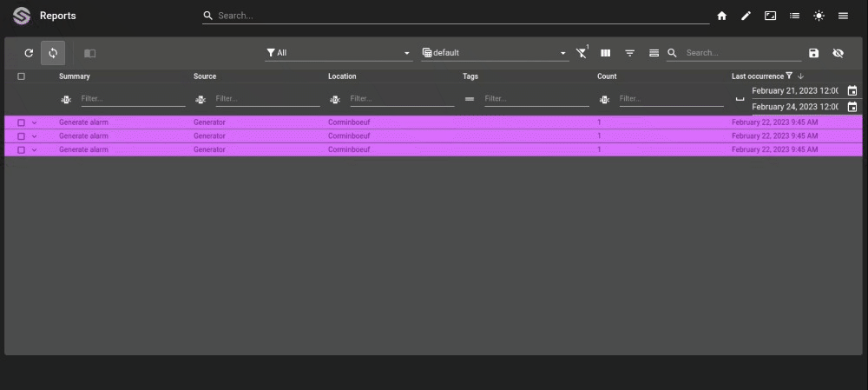
Task: Open edit mode with the pencil icon
Action: click(x=746, y=16)
